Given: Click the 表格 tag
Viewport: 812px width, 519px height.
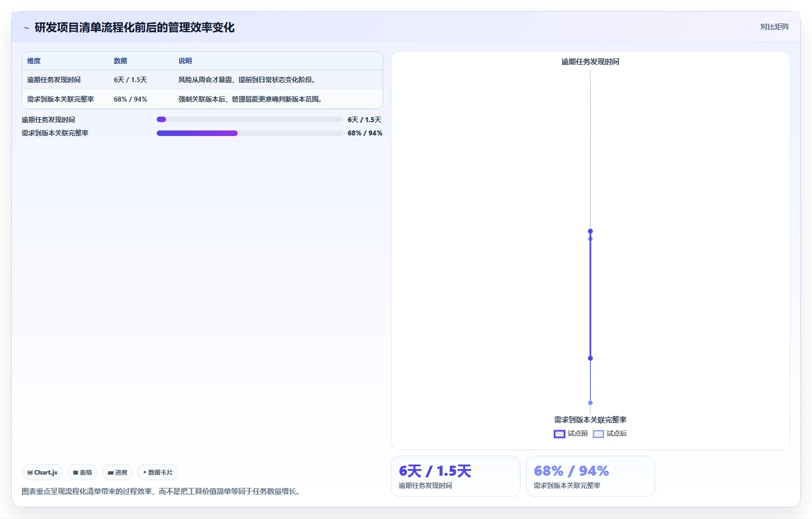Looking at the screenshot, I should tap(82, 472).
